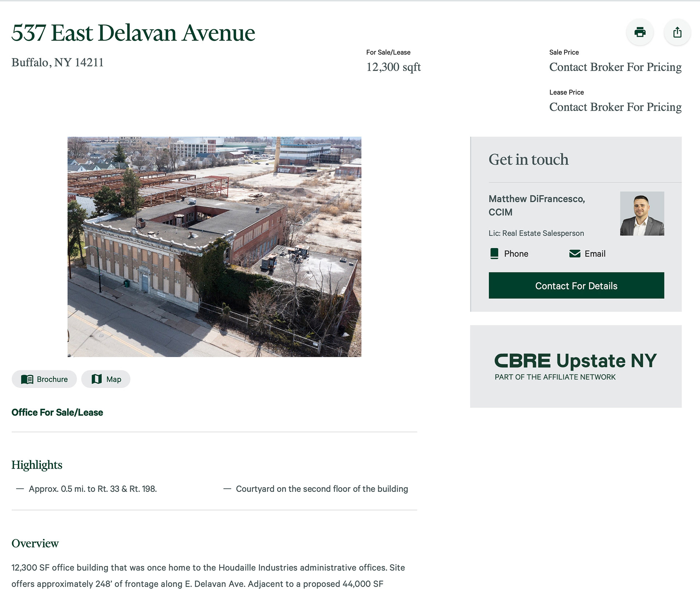This screenshot has height=595, width=700.
Task: Click the aerial property photo
Action: pos(214,247)
